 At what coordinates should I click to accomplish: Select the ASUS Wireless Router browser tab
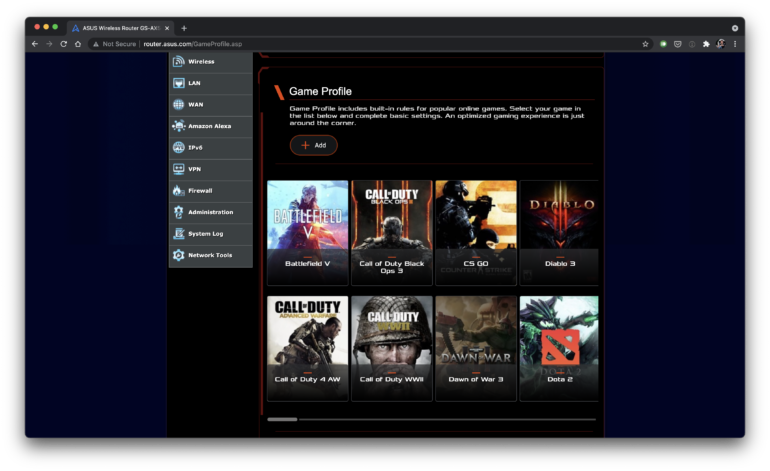click(120, 28)
